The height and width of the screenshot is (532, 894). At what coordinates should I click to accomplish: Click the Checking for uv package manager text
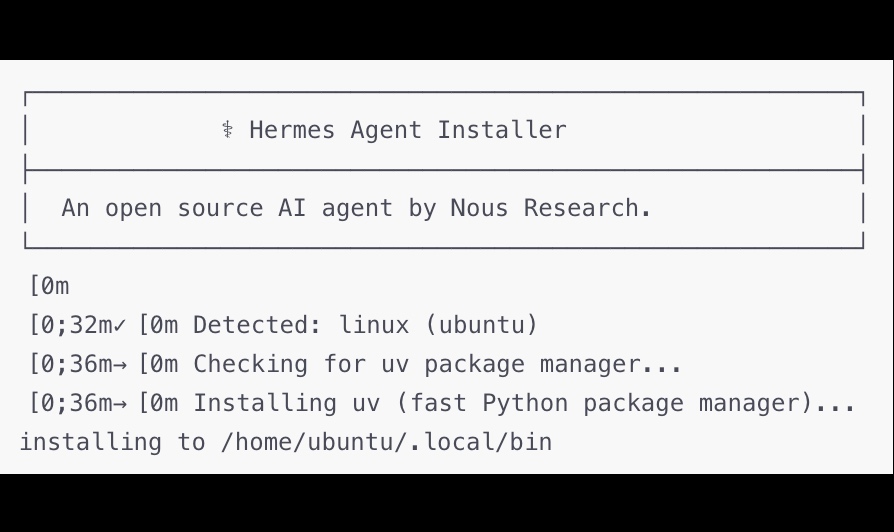pyautogui.click(x=437, y=364)
